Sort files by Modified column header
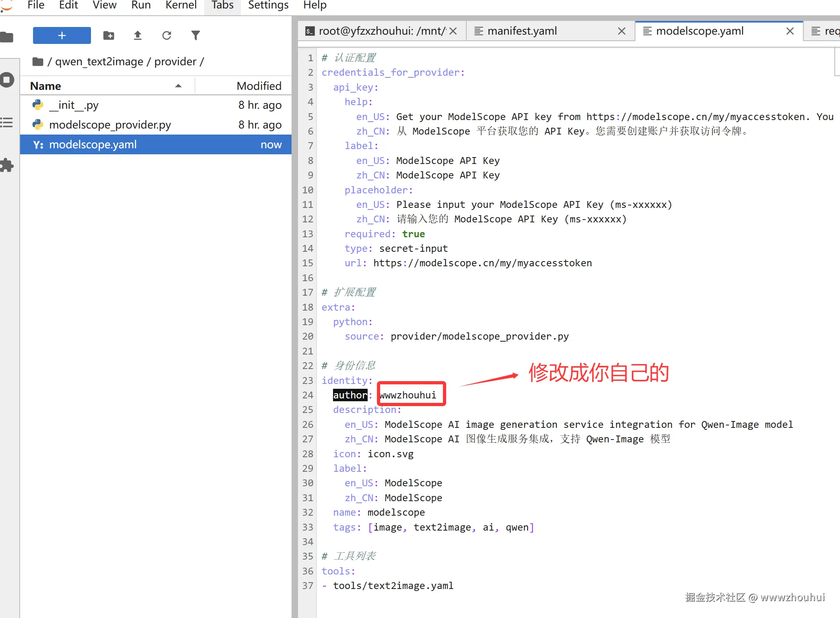 [259, 86]
